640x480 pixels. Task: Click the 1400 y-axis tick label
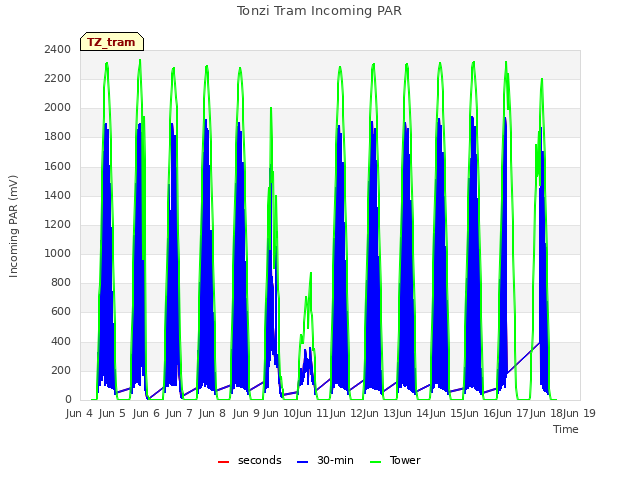coord(58,195)
